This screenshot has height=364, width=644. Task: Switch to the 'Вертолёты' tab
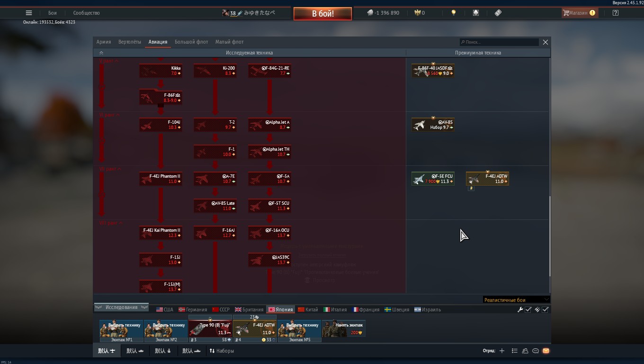point(130,42)
